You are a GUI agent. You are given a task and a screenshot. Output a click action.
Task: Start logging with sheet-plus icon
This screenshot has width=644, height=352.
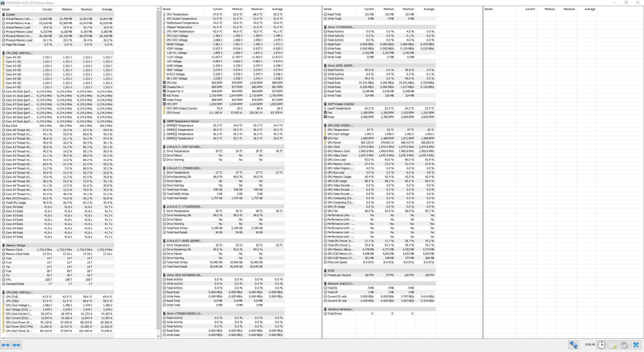[613, 345]
